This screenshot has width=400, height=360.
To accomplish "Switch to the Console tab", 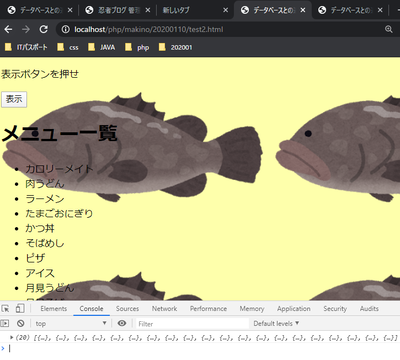I will point(91,309).
